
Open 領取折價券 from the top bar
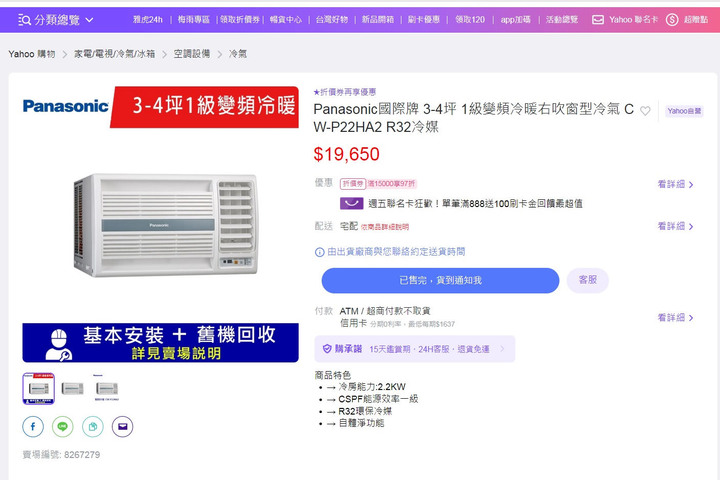[240, 20]
